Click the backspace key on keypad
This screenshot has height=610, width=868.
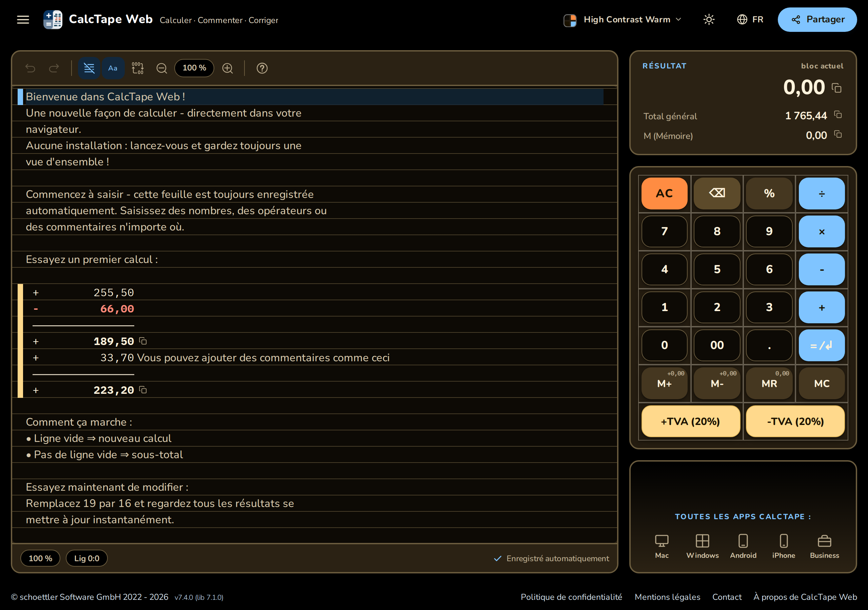coord(717,194)
